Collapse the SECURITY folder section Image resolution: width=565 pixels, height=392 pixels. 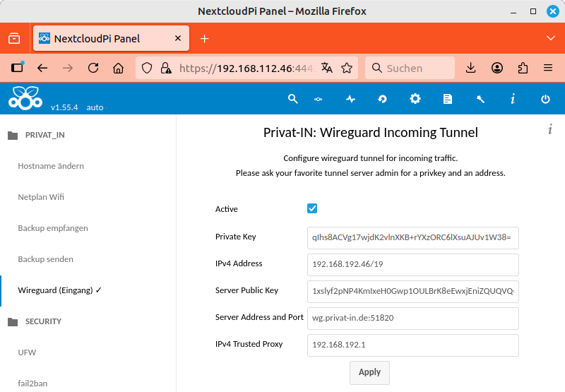pos(43,321)
